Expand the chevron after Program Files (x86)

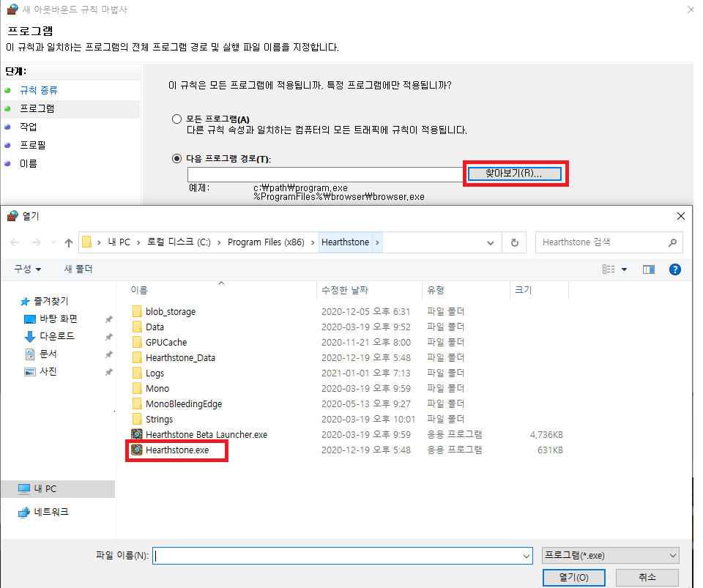(313, 242)
